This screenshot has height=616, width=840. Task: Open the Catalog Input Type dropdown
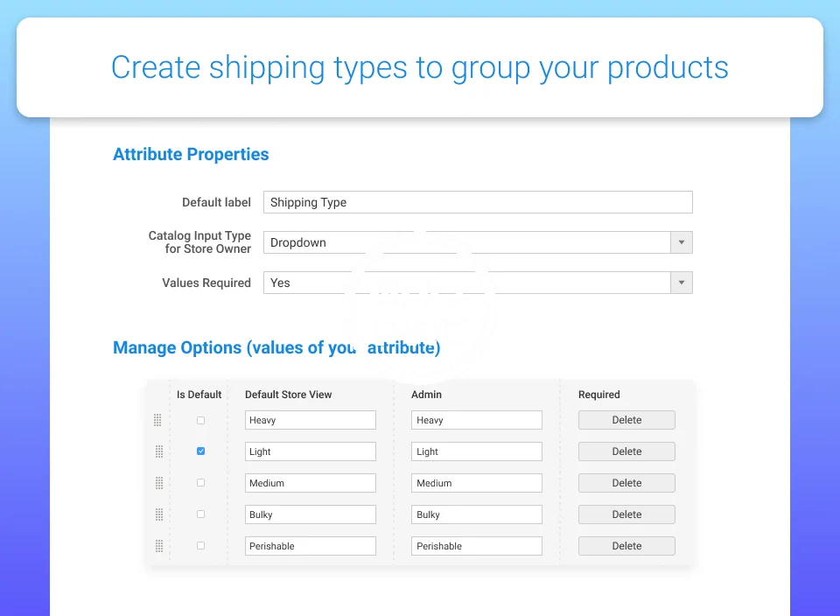[681, 242]
